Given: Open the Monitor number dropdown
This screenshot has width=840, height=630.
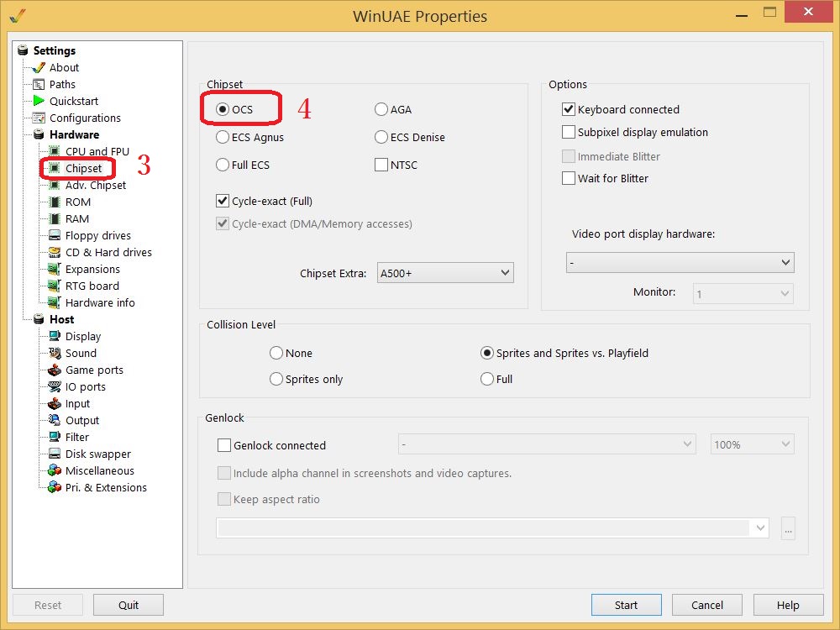Looking at the screenshot, I should tap(743, 293).
